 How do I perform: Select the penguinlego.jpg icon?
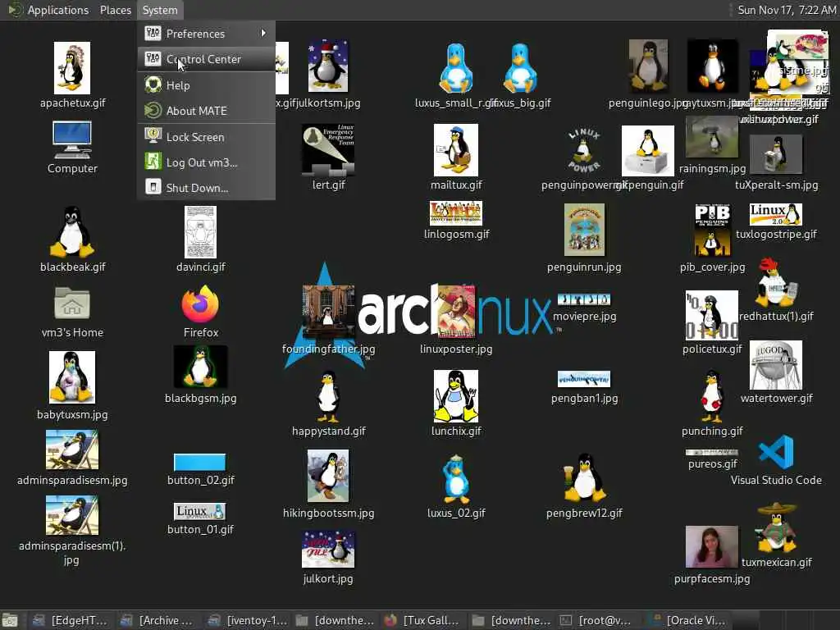648,66
